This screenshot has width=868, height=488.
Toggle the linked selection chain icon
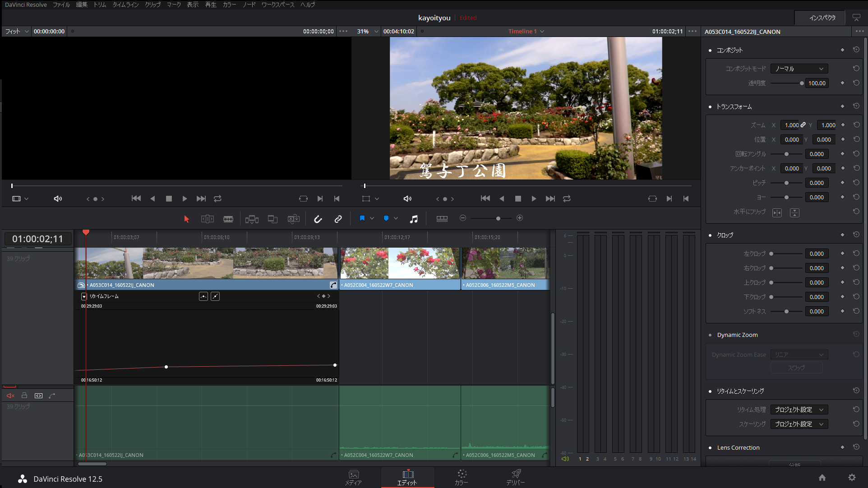click(x=338, y=219)
